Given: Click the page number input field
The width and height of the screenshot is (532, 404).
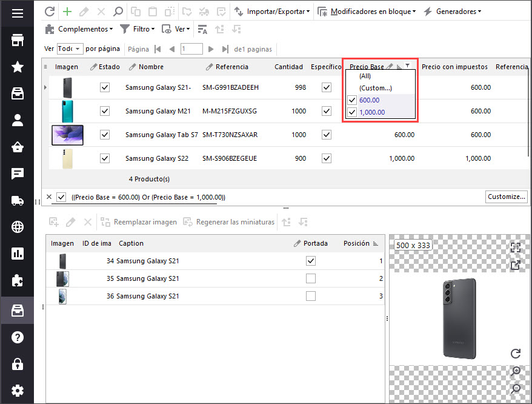Looking at the screenshot, I should 191,49.
